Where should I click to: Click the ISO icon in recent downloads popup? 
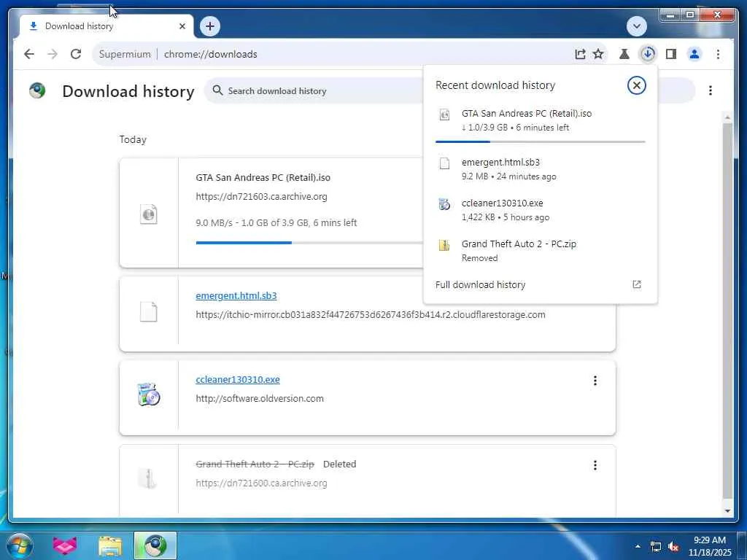444,114
